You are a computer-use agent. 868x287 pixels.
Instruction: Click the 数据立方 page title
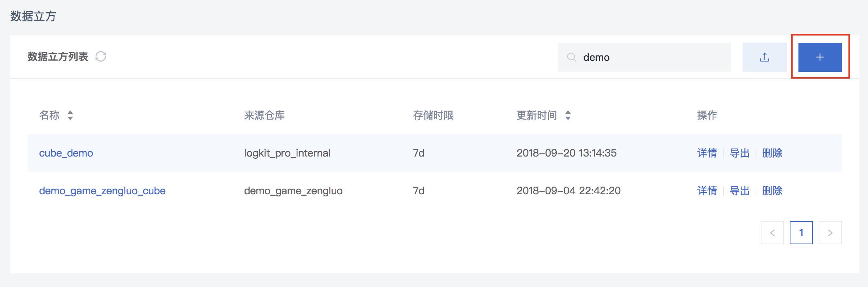point(33,16)
